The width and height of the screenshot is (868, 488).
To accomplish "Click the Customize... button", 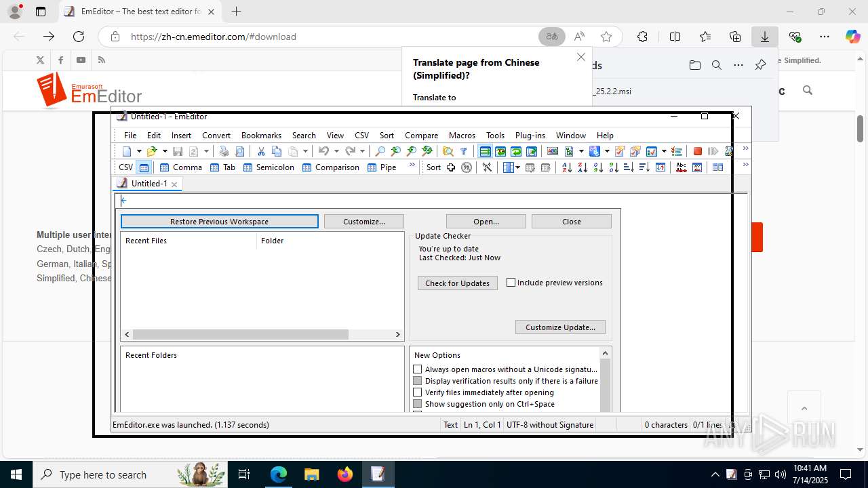I will [364, 222].
